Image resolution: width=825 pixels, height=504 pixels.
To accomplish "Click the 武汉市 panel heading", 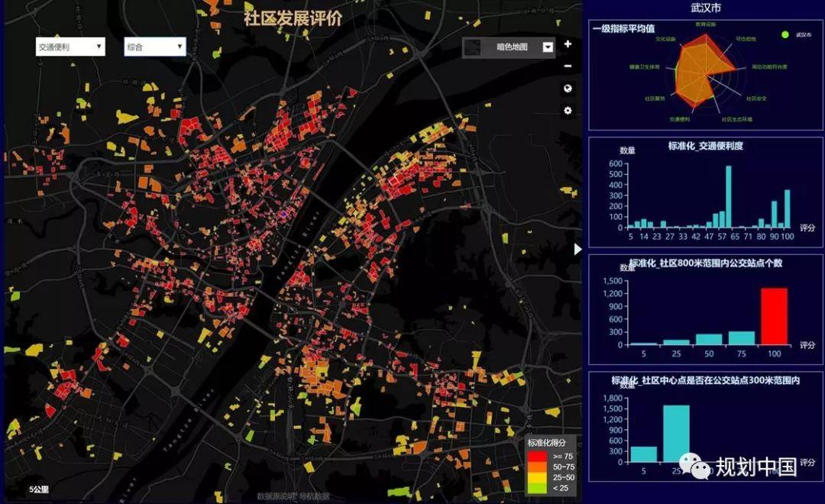I will tap(706, 8).
